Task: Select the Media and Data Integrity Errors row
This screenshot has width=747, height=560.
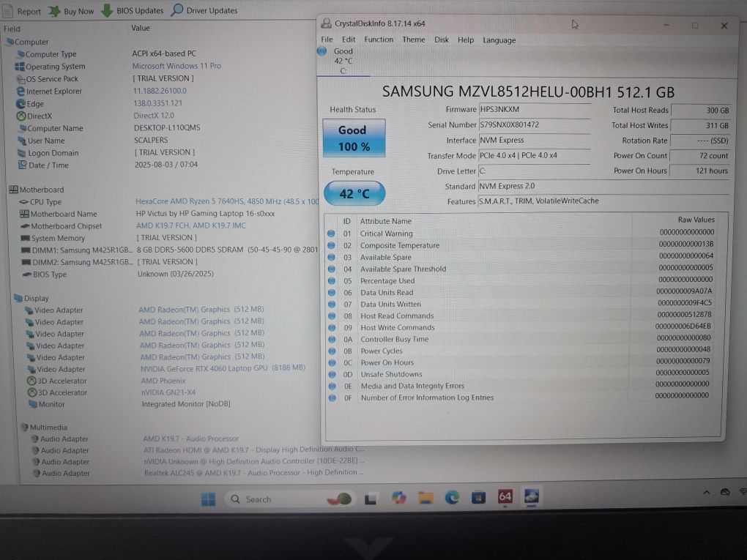Action: 524,386
